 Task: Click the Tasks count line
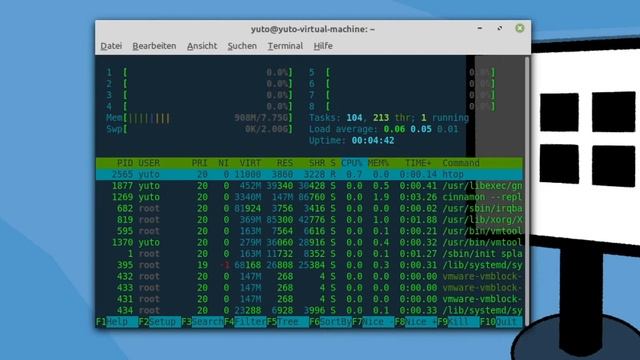pyautogui.click(x=389, y=118)
